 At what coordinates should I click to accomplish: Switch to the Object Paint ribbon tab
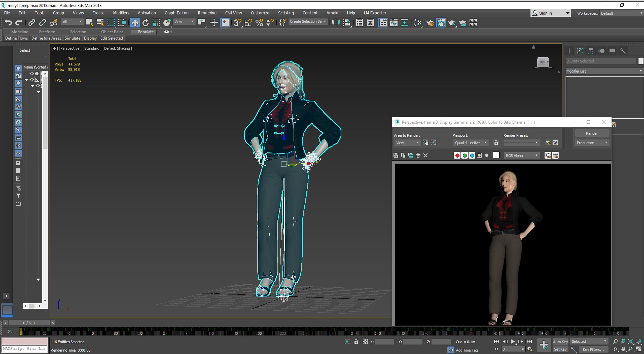(x=112, y=32)
